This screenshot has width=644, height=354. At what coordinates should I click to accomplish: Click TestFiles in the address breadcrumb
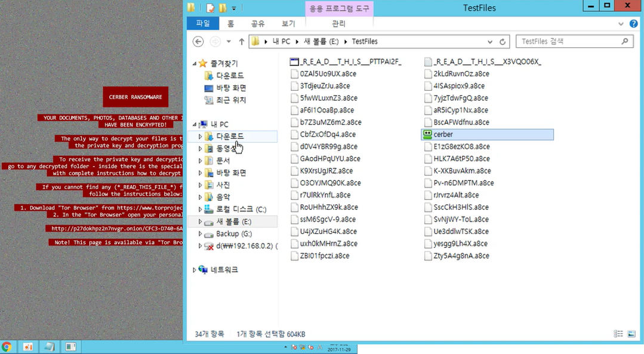(x=365, y=41)
